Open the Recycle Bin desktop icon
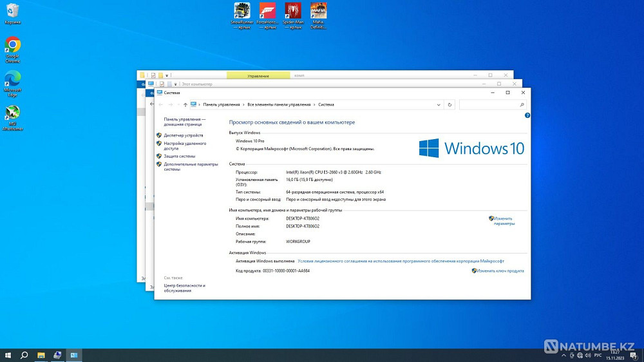Image resolution: width=644 pixels, height=362 pixels. coord(12,14)
